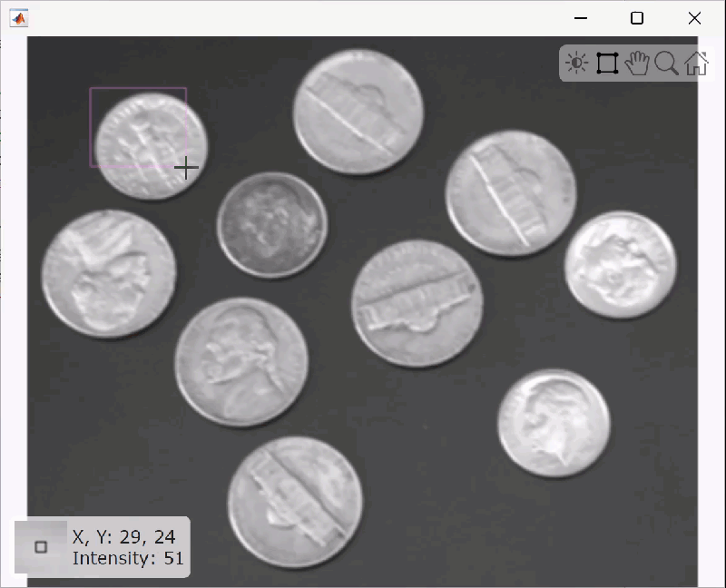Click the bottommost coin in the image
Screen dimensions: 726x588
295,503
